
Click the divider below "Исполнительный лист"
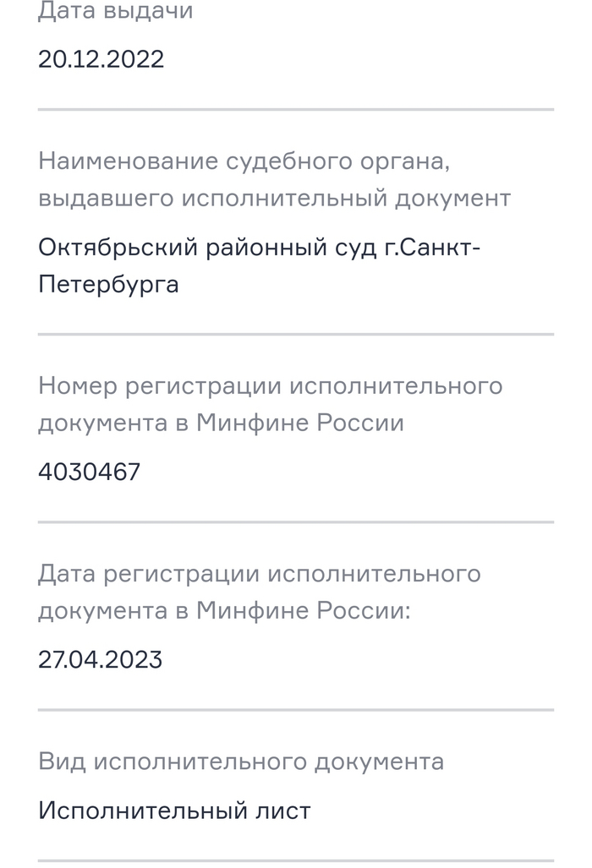[295, 860]
